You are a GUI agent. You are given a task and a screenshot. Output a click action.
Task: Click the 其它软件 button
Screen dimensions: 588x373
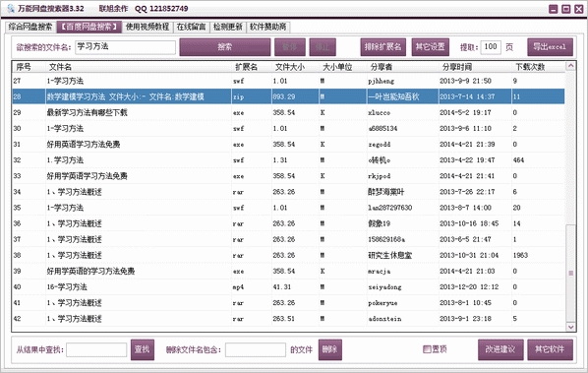click(550, 349)
